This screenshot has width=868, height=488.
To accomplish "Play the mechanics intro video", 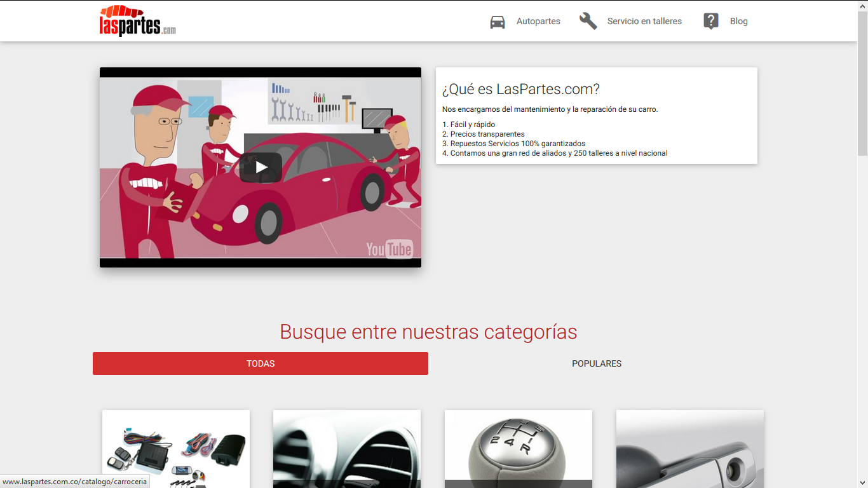I will [261, 167].
